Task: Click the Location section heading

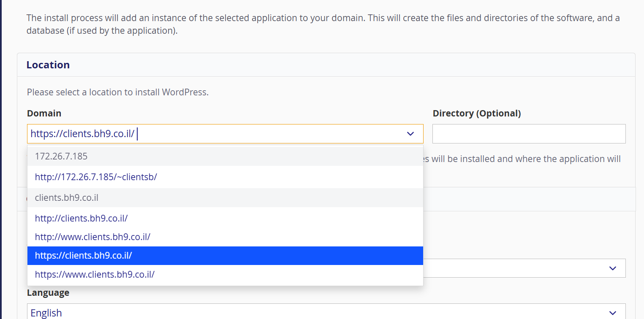Action: point(48,65)
